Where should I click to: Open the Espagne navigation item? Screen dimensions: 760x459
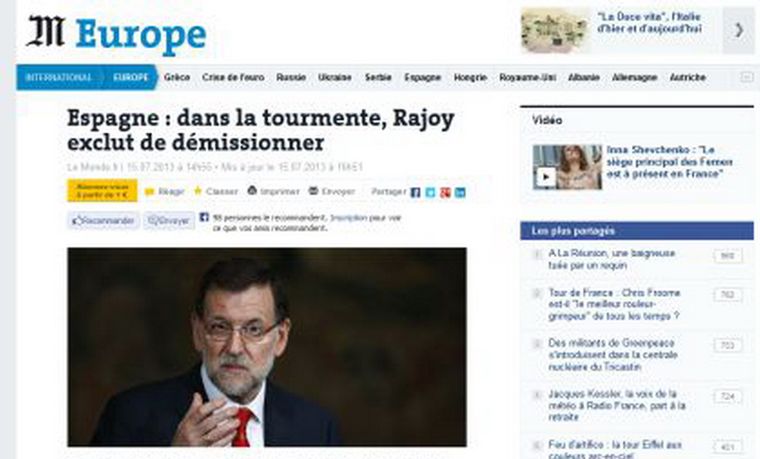click(423, 78)
